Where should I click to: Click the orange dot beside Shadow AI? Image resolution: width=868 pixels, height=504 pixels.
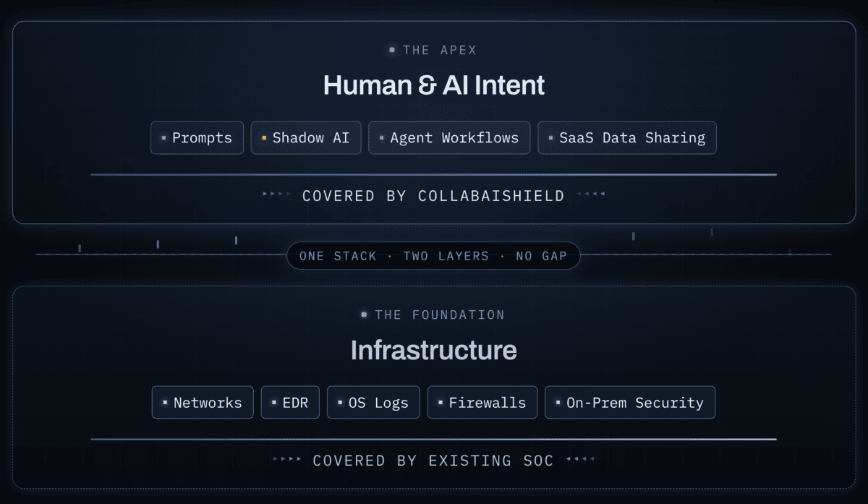[264, 137]
